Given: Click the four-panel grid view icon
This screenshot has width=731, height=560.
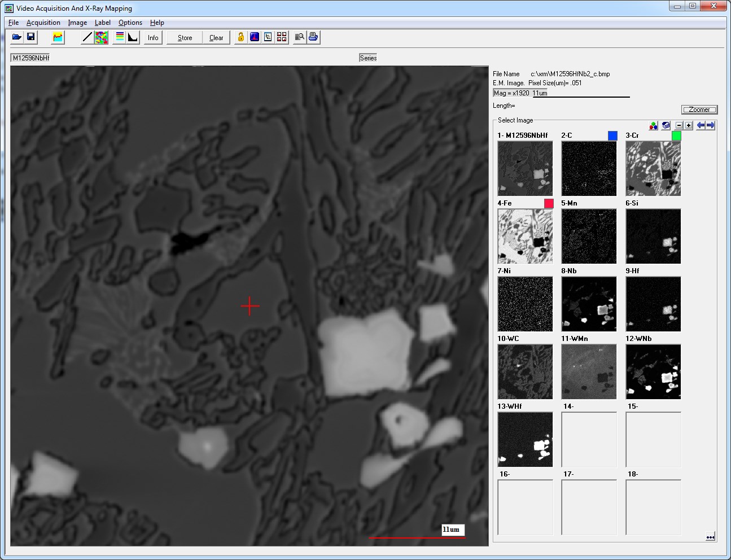Looking at the screenshot, I should tap(282, 37).
